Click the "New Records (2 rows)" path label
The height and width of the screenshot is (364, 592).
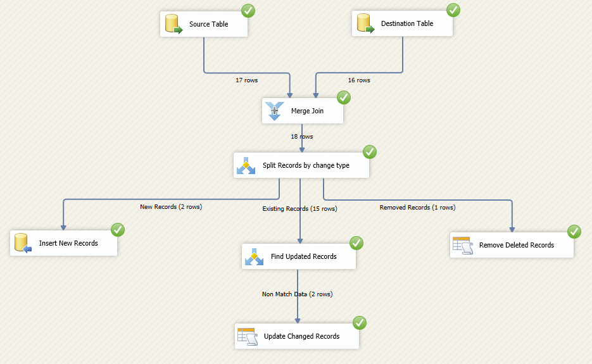click(x=171, y=206)
